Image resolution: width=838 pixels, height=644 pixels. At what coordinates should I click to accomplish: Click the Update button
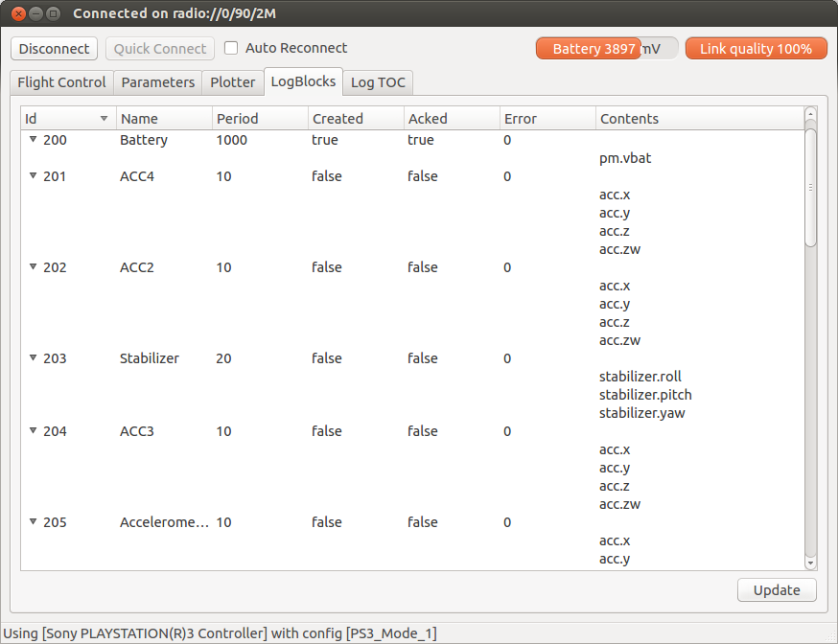[777, 590]
